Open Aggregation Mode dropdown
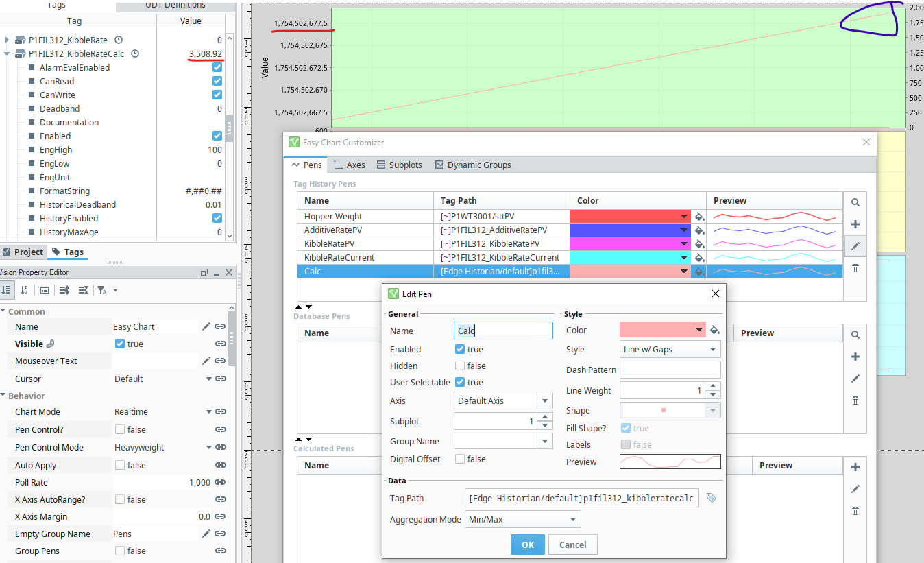The image size is (924, 563). click(522, 519)
